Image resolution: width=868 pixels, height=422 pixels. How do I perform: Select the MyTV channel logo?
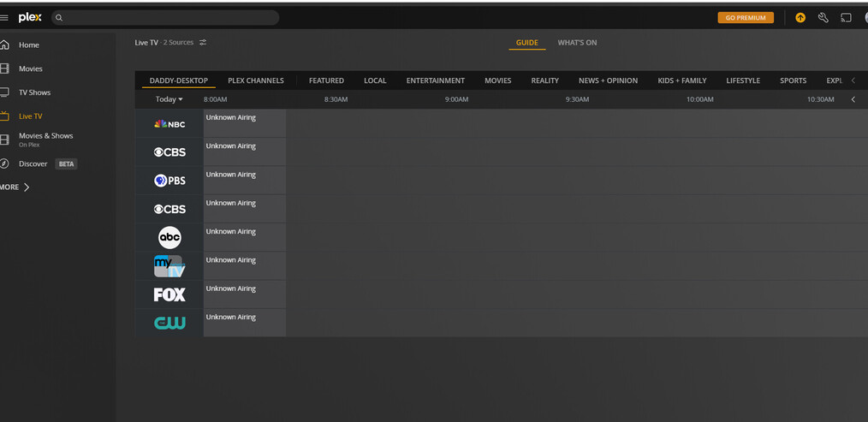tap(169, 266)
